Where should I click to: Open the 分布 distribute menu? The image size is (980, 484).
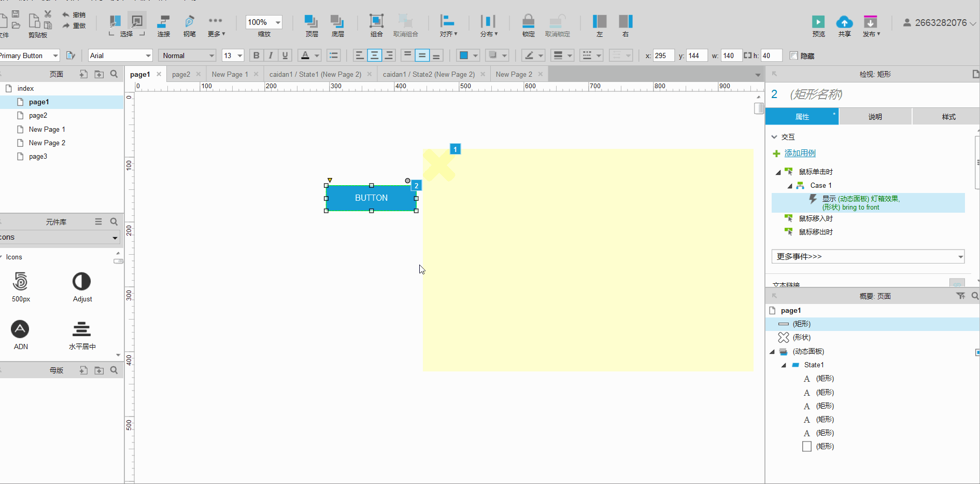(x=488, y=25)
